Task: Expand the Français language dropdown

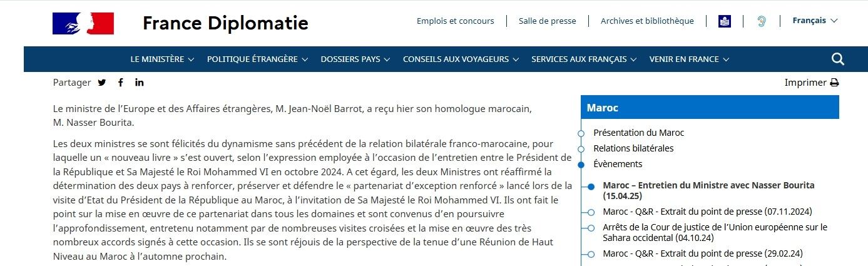Action: [x=815, y=21]
